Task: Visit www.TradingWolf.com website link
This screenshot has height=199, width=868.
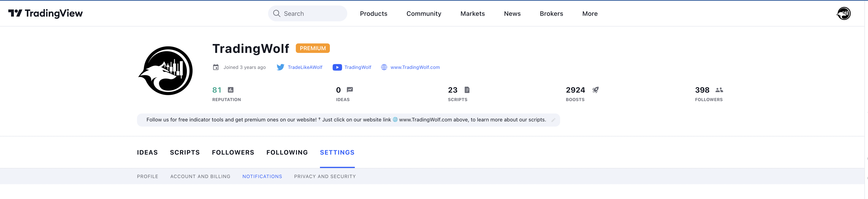Action: click(x=415, y=67)
